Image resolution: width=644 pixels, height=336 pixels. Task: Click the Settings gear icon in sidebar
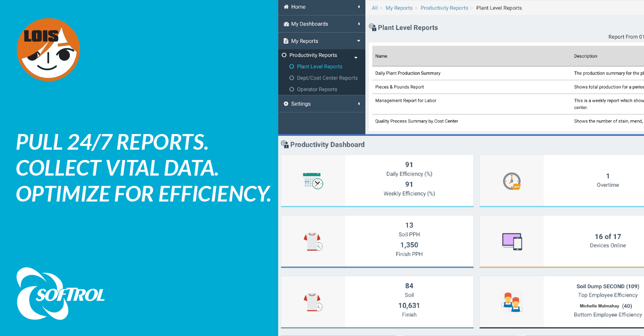(x=286, y=104)
